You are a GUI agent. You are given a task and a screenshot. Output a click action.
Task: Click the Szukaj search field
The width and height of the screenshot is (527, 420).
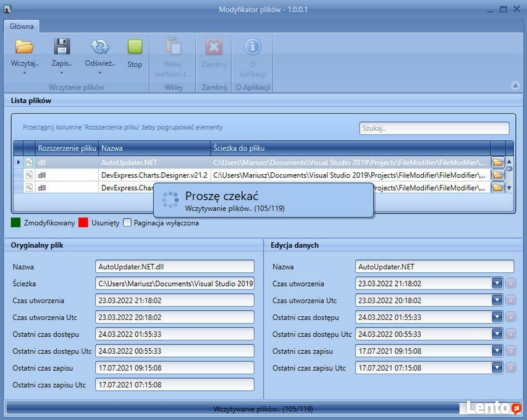(x=434, y=128)
